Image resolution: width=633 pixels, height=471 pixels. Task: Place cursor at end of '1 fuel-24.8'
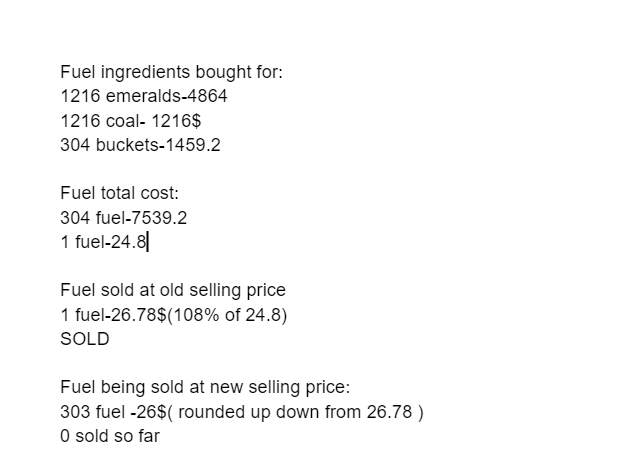[x=147, y=242]
